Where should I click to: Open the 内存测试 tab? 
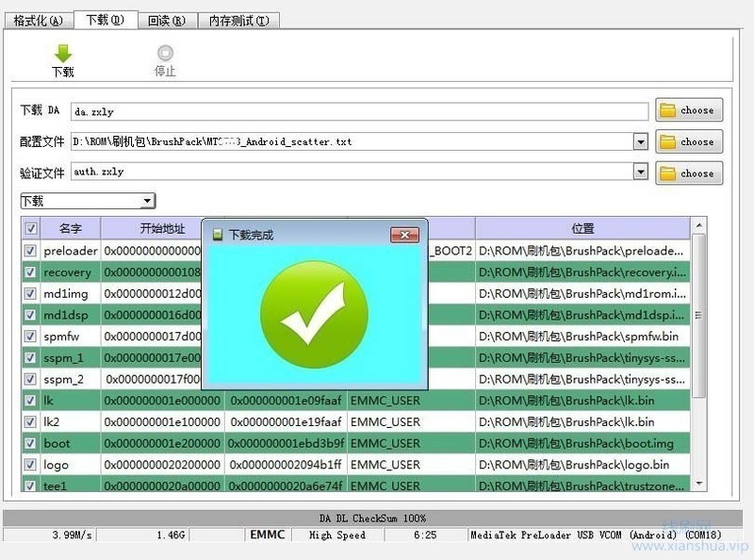(238, 19)
